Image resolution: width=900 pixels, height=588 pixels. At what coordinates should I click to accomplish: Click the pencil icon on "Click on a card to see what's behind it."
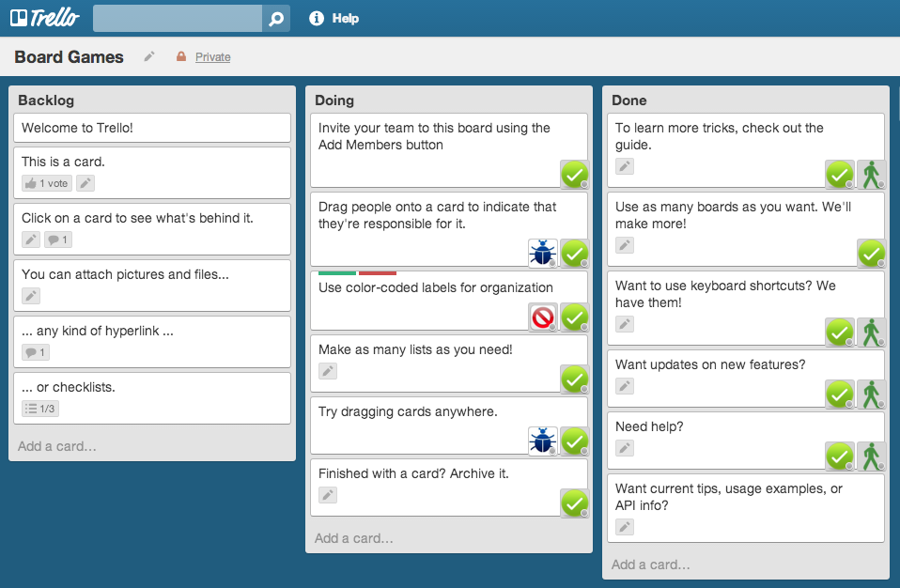30,240
